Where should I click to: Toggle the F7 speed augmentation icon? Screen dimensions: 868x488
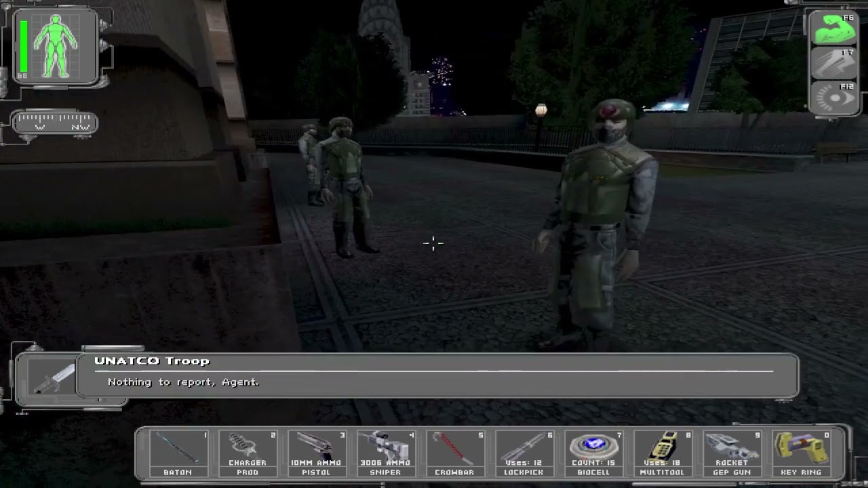[834, 64]
